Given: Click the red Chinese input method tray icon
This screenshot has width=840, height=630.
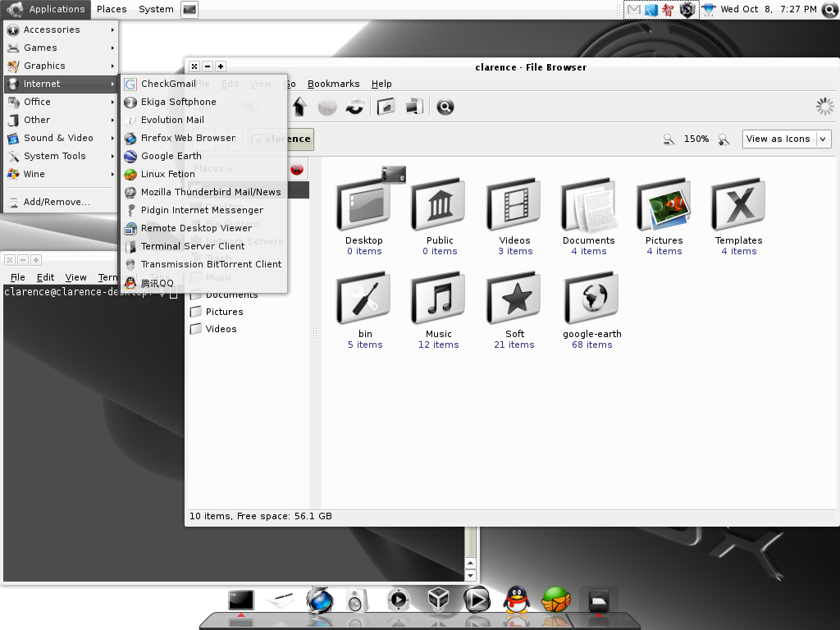Looking at the screenshot, I should [x=668, y=9].
